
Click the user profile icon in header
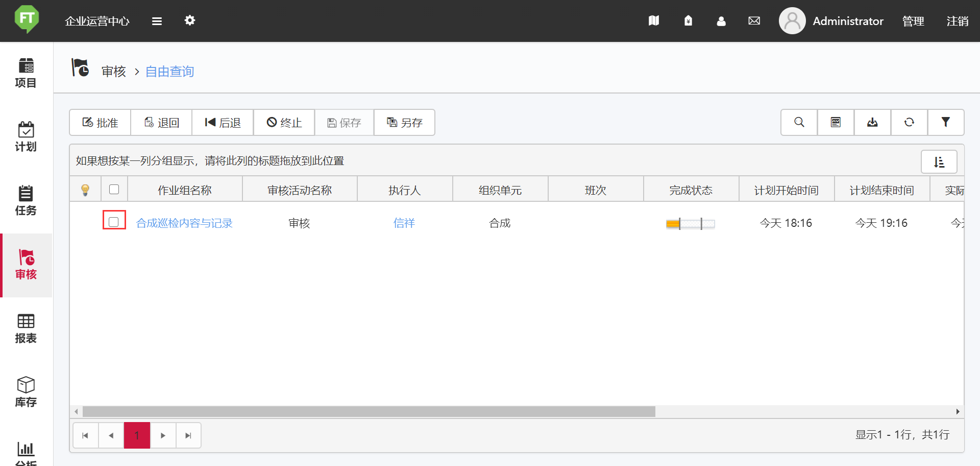click(x=721, y=21)
